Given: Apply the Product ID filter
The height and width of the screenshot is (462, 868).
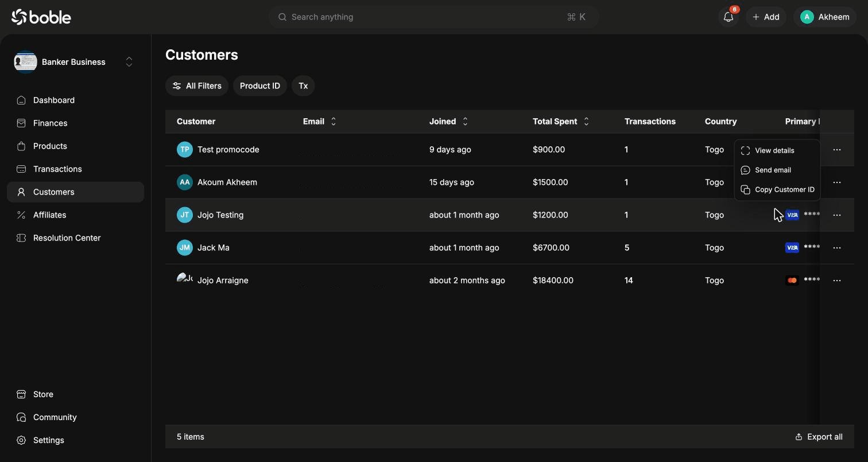Looking at the screenshot, I should (260, 86).
